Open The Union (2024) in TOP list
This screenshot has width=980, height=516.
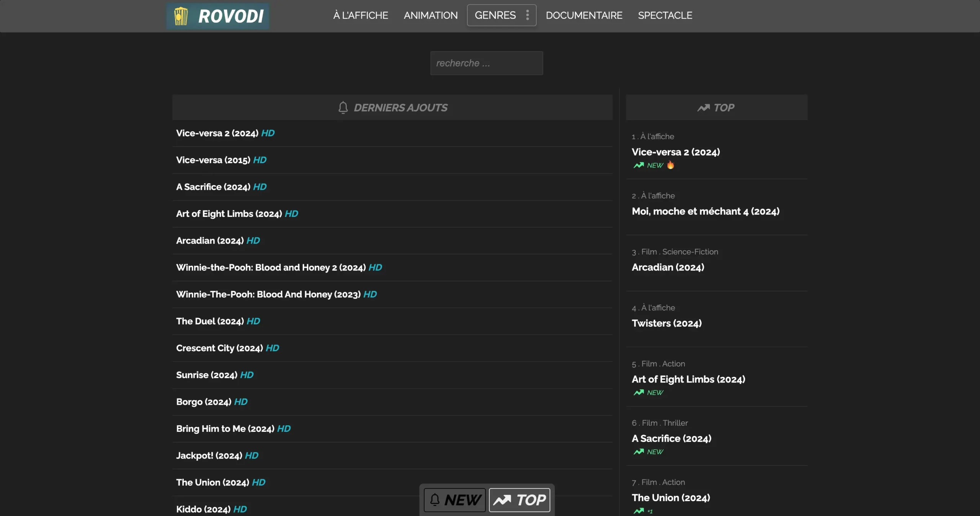[x=671, y=498]
